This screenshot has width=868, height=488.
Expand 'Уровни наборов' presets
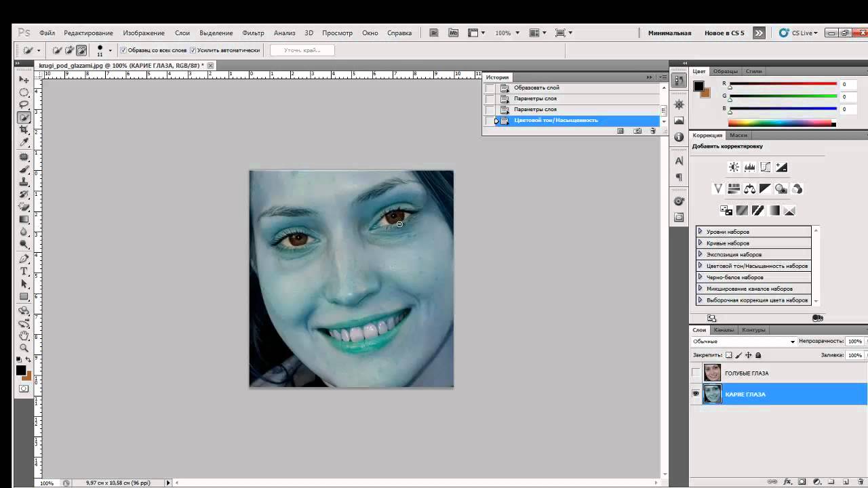pyautogui.click(x=701, y=232)
